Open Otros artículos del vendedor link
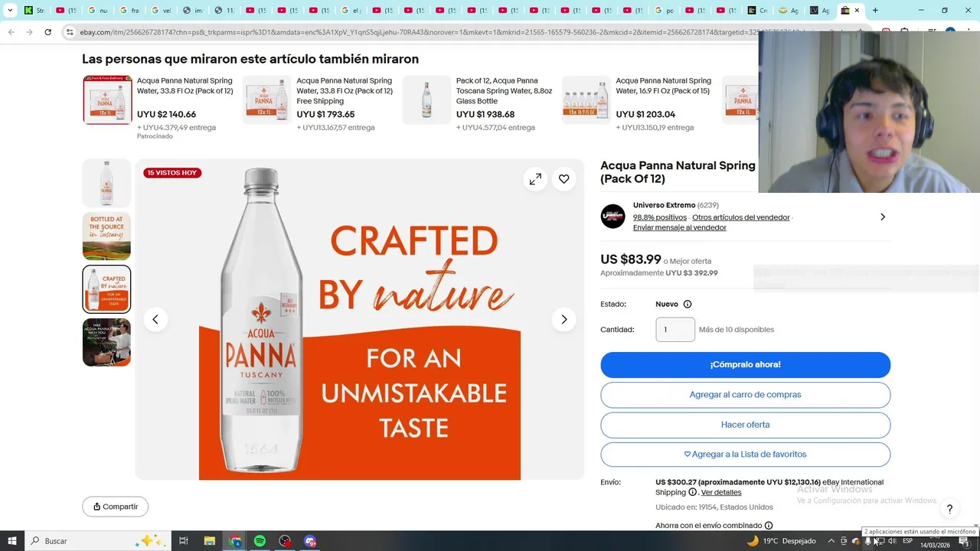 [740, 217]
